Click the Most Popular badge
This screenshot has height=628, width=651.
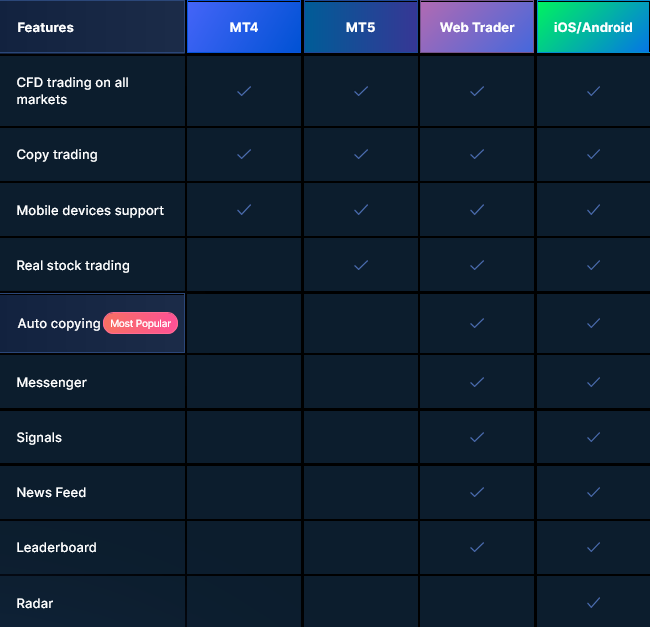pyautogui.click(x=141, y=323)
